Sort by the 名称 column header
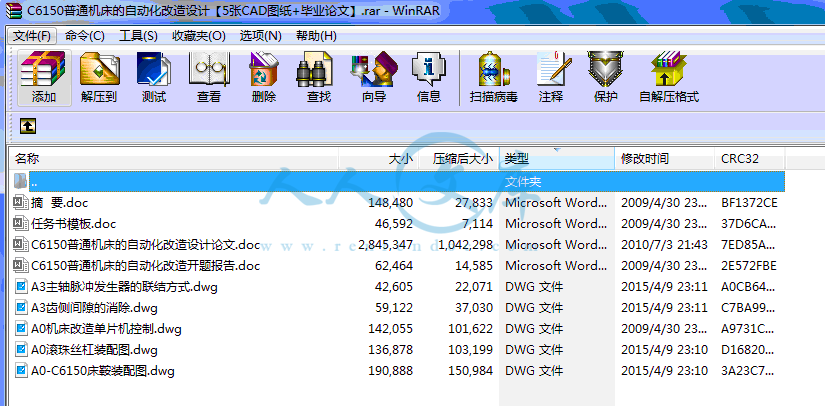The image size is (825, 406). pyautogui.click(x=174, y=158)
